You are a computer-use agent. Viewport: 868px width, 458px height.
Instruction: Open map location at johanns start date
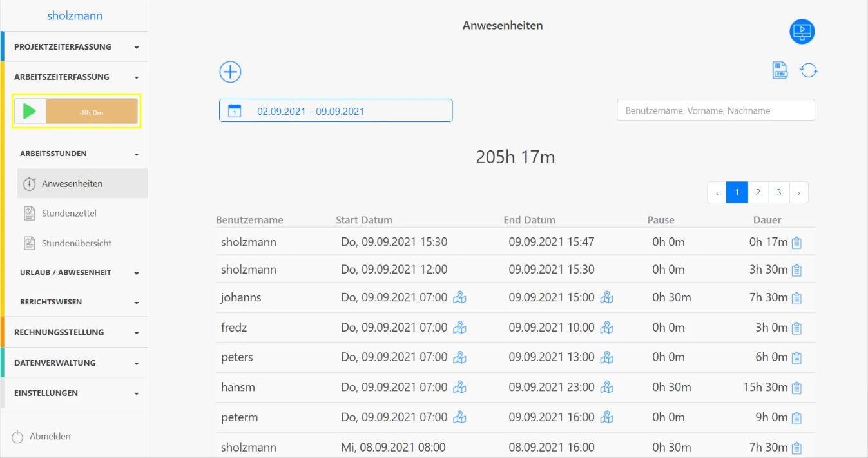tap(459, 297)
